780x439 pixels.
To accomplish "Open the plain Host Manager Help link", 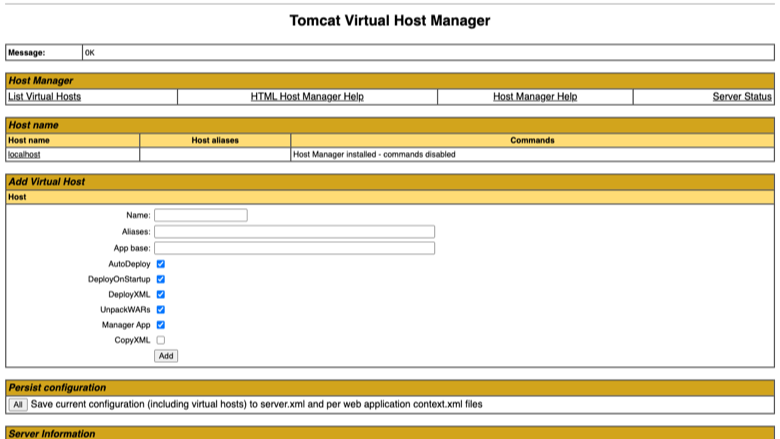I will 535,96.
